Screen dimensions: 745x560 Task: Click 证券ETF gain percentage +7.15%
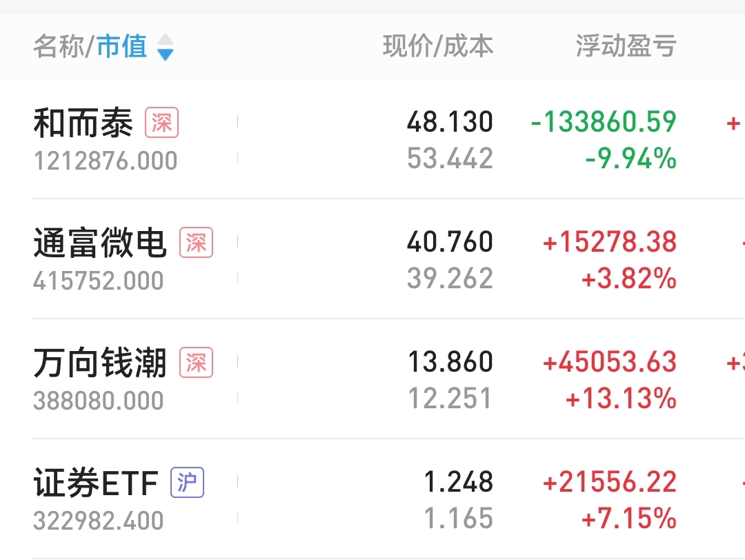tap(628, 518)
